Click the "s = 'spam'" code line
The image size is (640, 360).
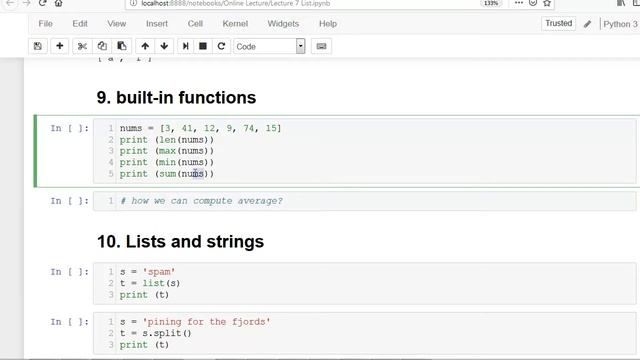pyautogui.click(x=147, y=272)
